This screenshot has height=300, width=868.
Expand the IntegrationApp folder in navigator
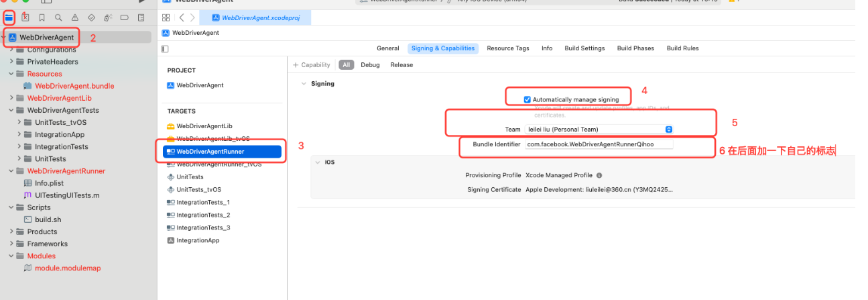click(x=19, y=134)
